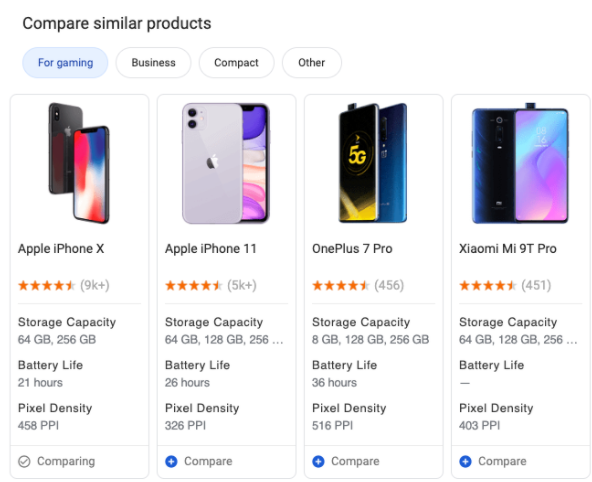The width and height of the screenshot is (592, 482).
Task: Open the Xiaomi Mi 9T Pro product title
Action: [x=508, y=249]
